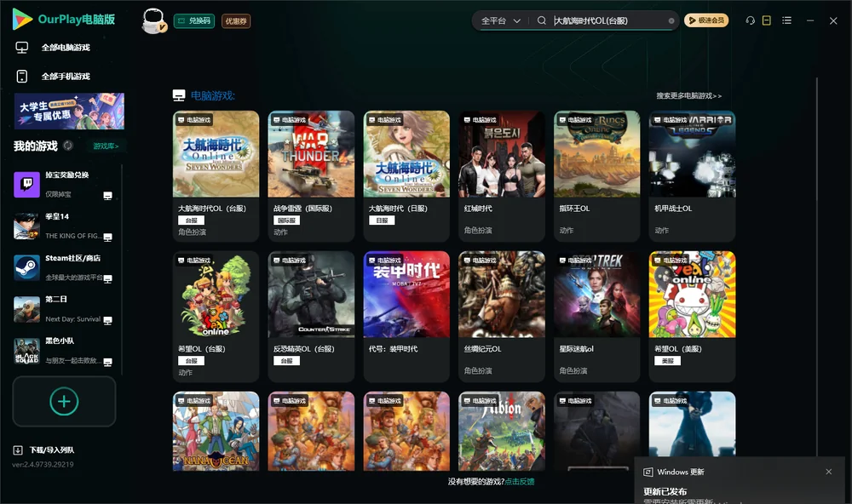Open the user avatar profile
Viewport: 852px width, 504px height.
[153, 21]
